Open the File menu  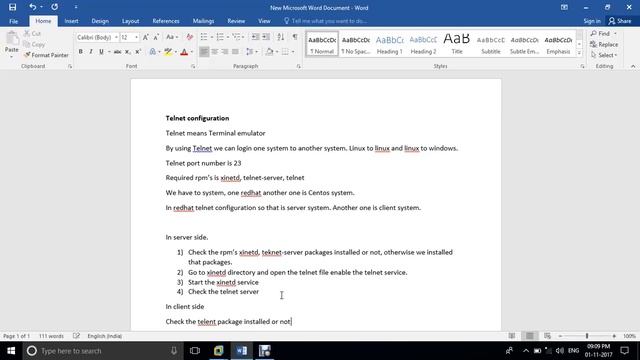tap(13, 21)
